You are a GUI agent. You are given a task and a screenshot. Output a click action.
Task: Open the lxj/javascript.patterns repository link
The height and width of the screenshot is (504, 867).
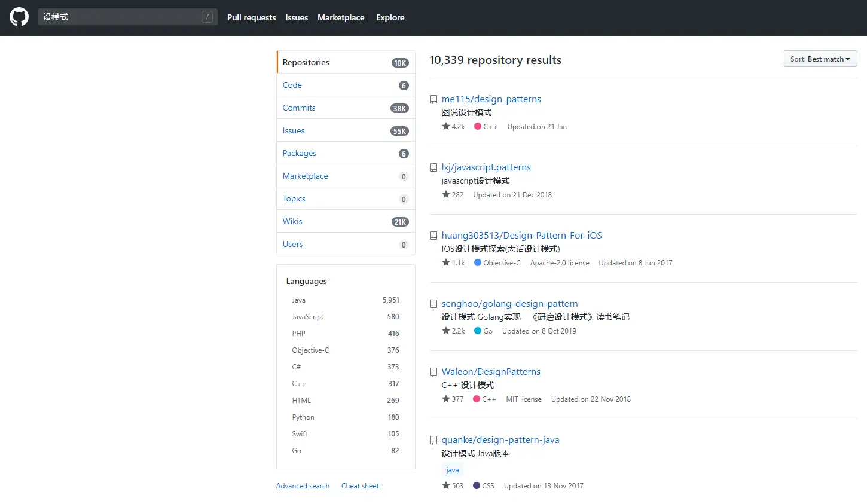pos(486,167)
